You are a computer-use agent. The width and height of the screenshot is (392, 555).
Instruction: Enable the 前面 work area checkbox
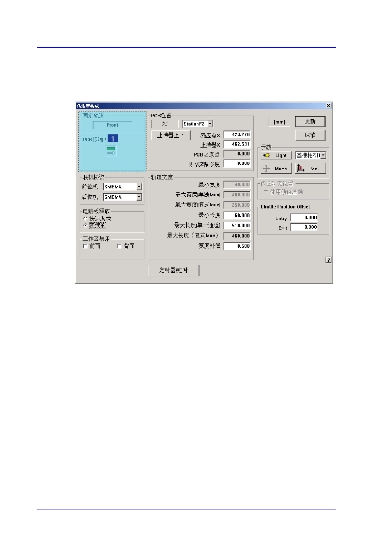[85, 246]
